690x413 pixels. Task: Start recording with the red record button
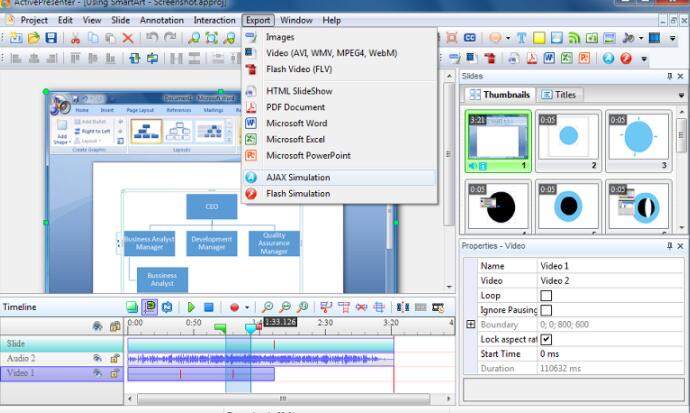pyautogui.click(x=234, y=307)
